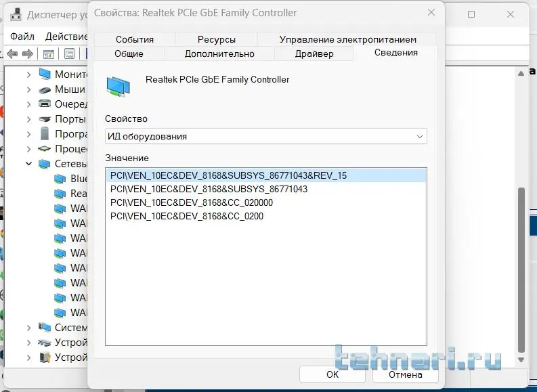The width and height of the screenshot is (537, 392).
Task: Select the value ending with CC_020000
Action: [192, 202]
